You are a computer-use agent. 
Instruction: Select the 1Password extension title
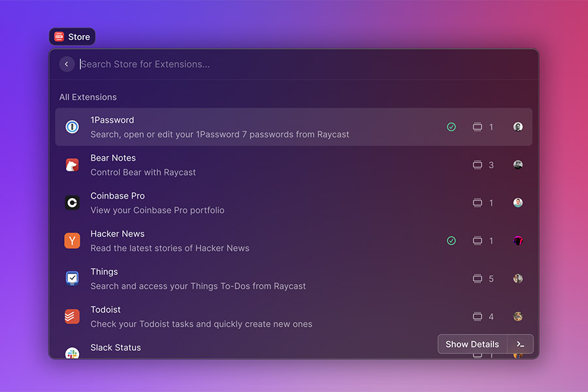[x=112, y=120]
